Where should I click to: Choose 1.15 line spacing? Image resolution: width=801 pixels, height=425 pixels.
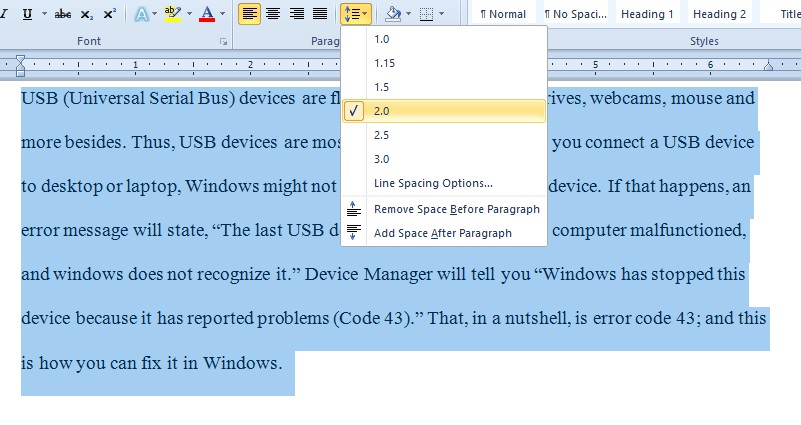pyautogui.click(x=444, y=63)
